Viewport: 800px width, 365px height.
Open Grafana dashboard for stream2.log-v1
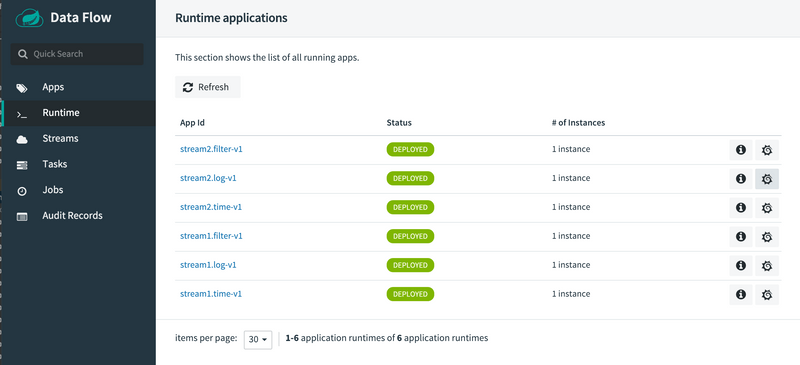[767, 179]
